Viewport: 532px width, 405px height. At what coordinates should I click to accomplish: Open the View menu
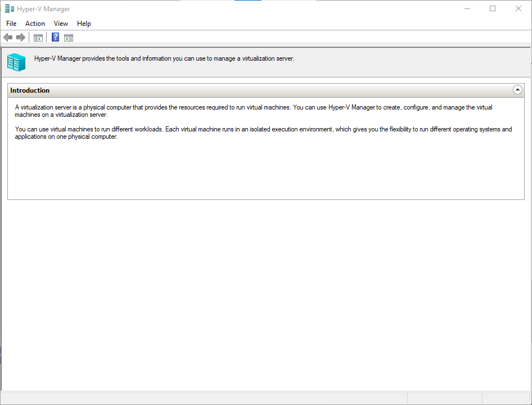[61, 24]
